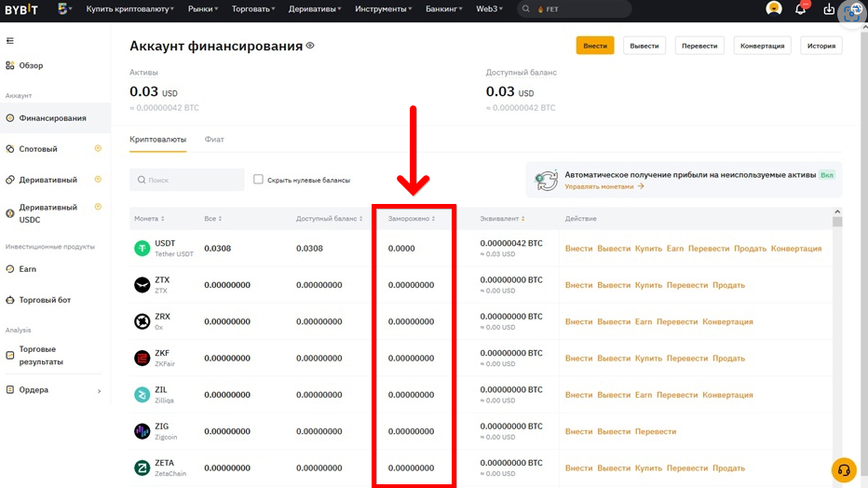Click Купить in the USDT row
Viewport: 868px width, 488px height.
point(648,249)
